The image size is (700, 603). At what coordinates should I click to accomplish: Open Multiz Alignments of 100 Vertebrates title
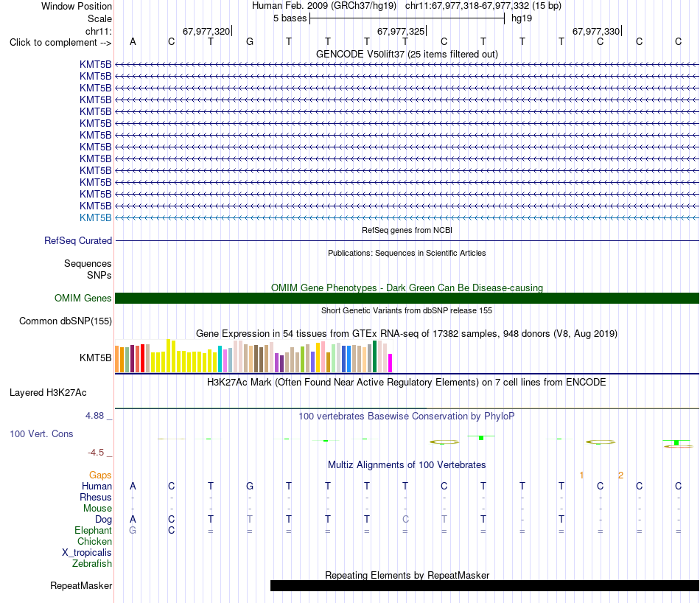click(407, 465)
